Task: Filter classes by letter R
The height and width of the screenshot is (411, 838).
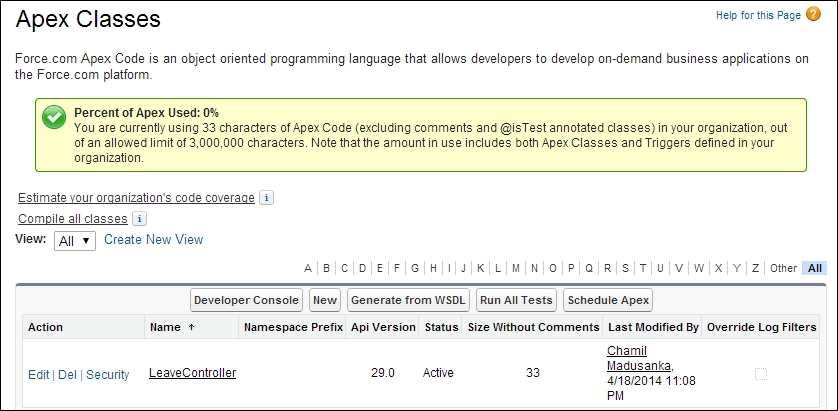Action: pos(608,268)
